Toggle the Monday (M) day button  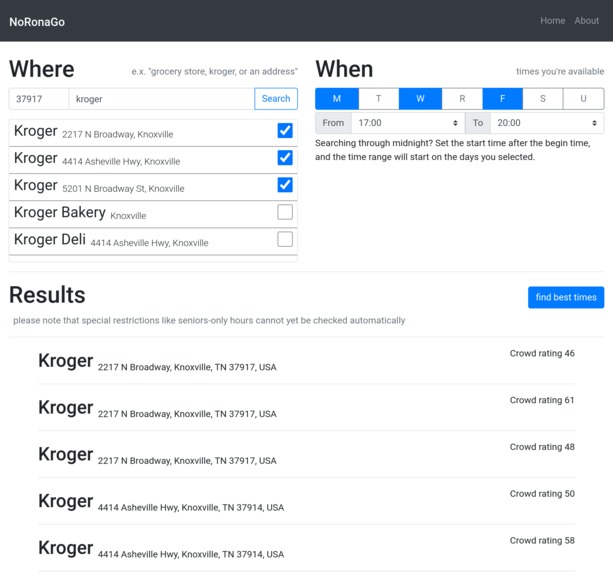tap(337, 98)
